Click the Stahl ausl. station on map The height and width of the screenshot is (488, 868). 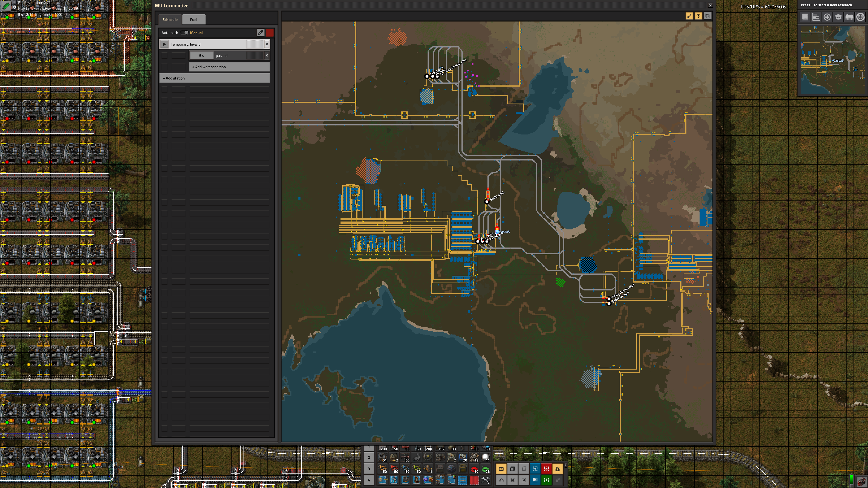[x=487, y=202]
